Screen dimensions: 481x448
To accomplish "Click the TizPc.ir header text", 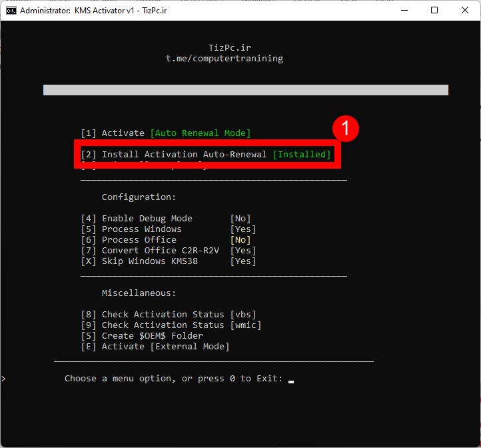I will (230, 48).
